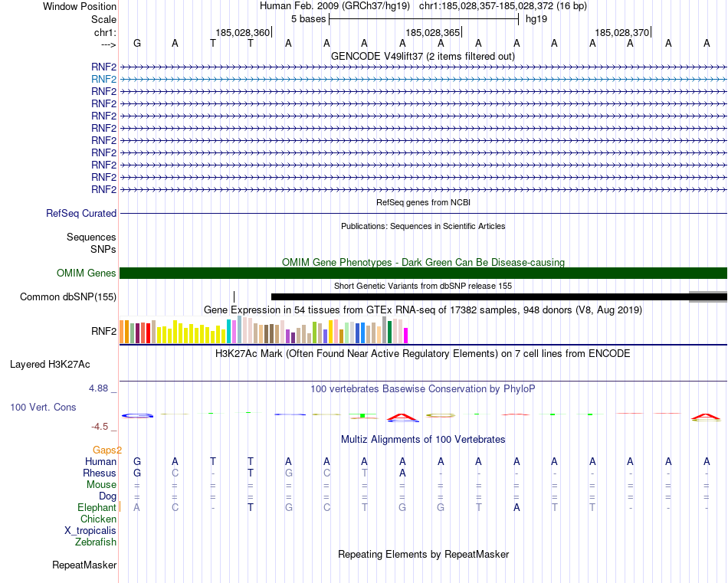
Task: Click the red bar in the GTEx chart
Action: pyautogui.click(x=148, y=333)
